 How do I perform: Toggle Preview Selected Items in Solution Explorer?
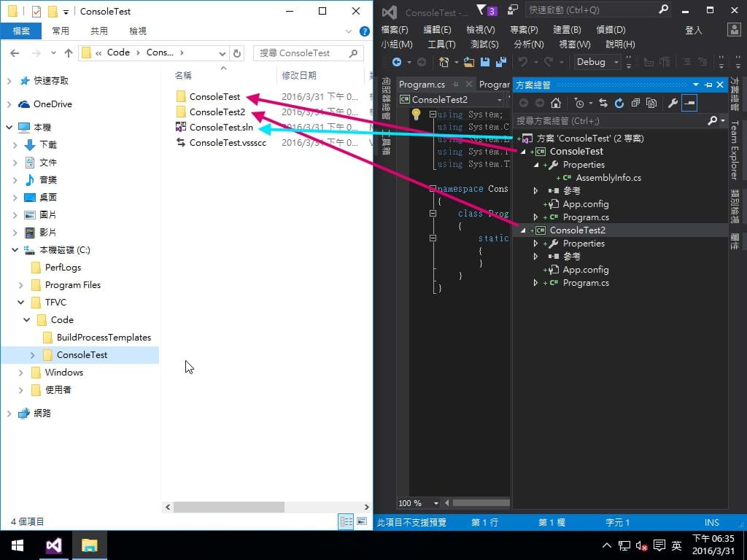coord(689,103)
